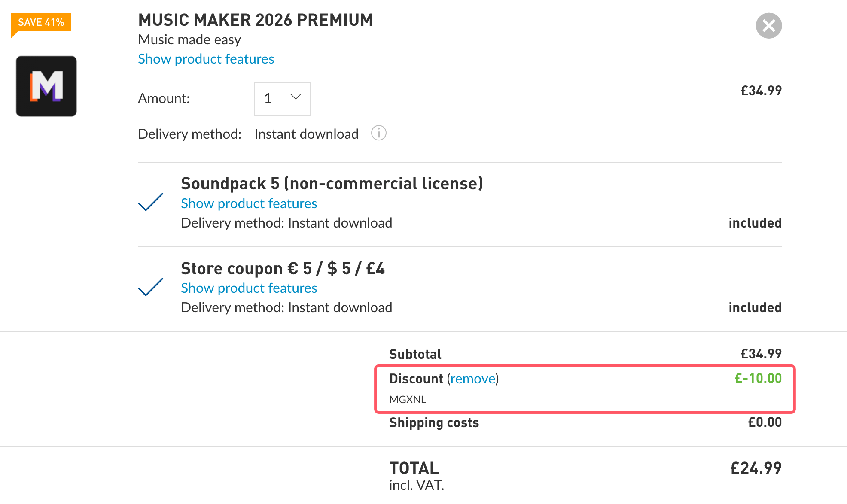Click the £34.99 product price
This screenshot has height=504, width=847.
pyautogui.click(x=761, y=91)
